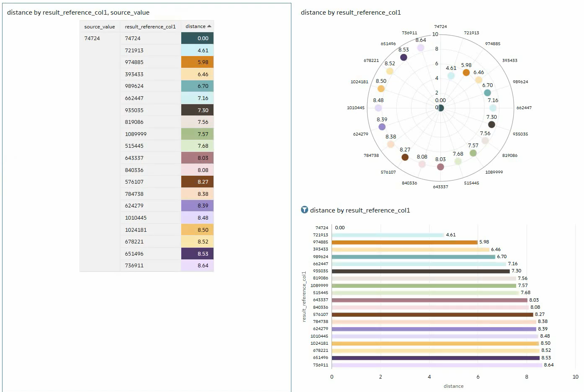Click the source_value column header
584x392 pixels.
99,27
